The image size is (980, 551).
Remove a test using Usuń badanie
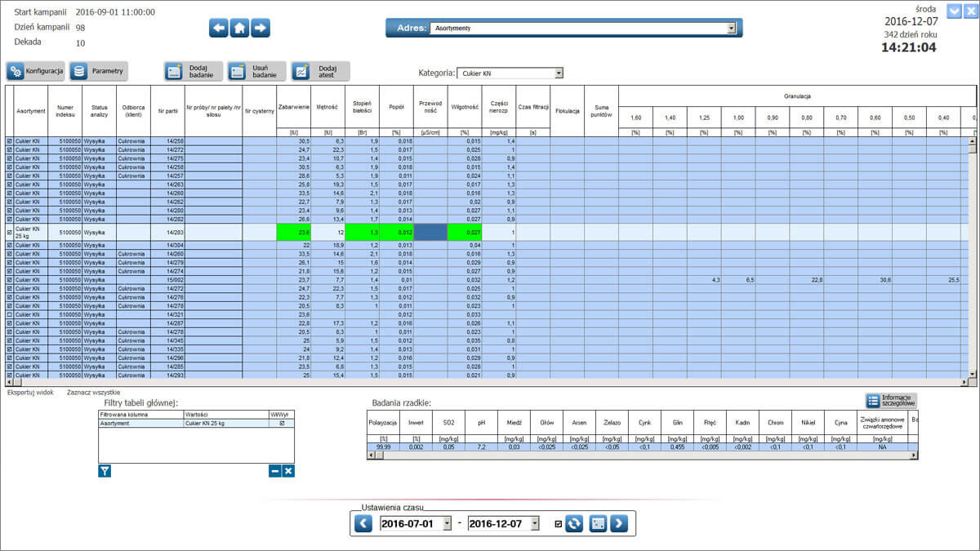click(257, 70)
